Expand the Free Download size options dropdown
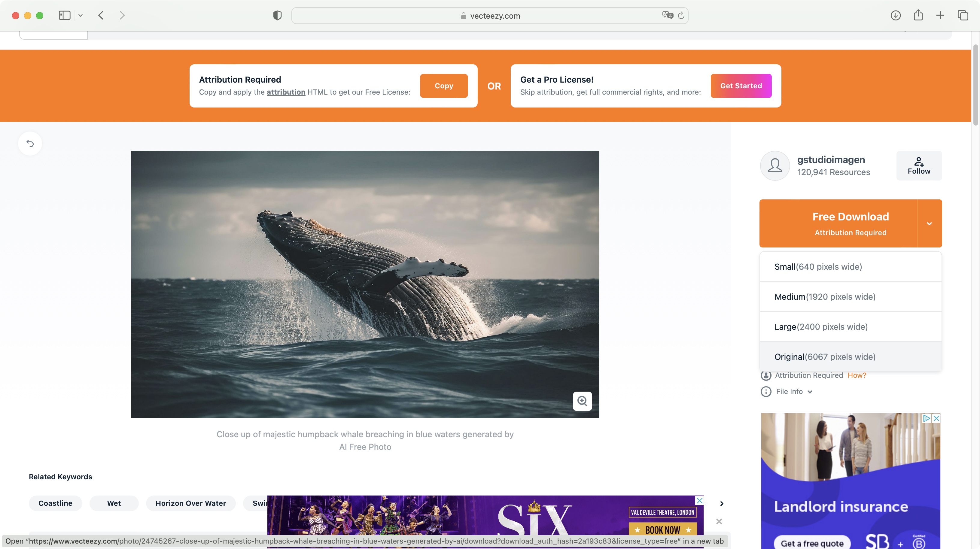980x549 pixels. (x=930, y=223)
